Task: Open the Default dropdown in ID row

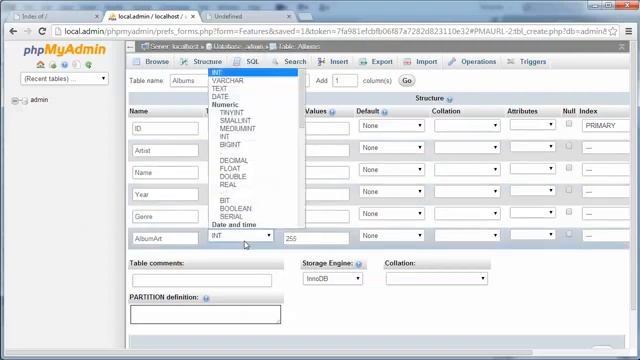Action: (391, 126)
